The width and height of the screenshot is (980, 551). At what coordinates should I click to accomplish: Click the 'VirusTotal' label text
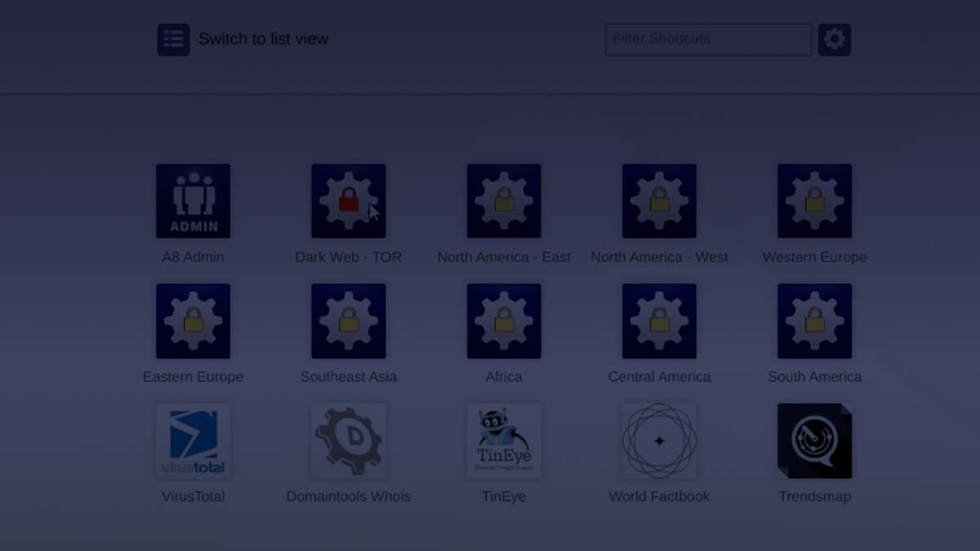[x=193, y=496]
